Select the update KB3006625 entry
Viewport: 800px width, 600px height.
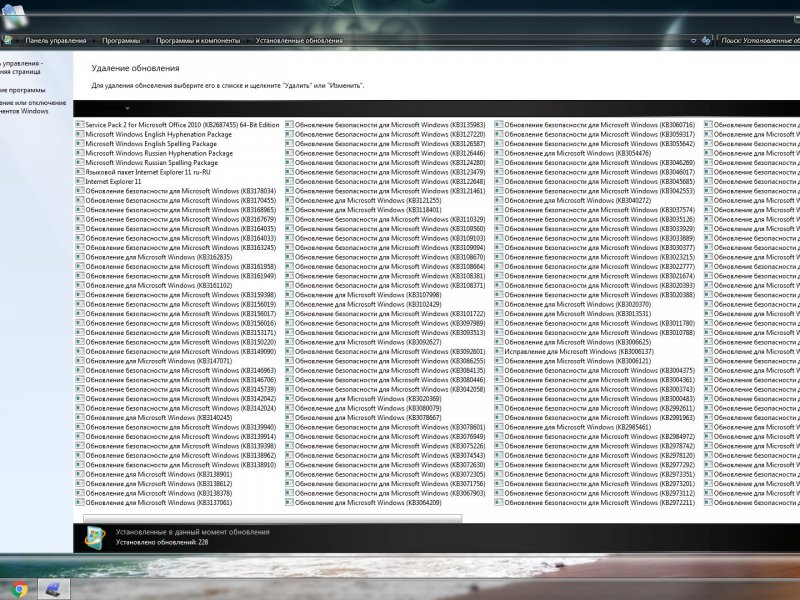pyautogui.click(x=578, y=342)
